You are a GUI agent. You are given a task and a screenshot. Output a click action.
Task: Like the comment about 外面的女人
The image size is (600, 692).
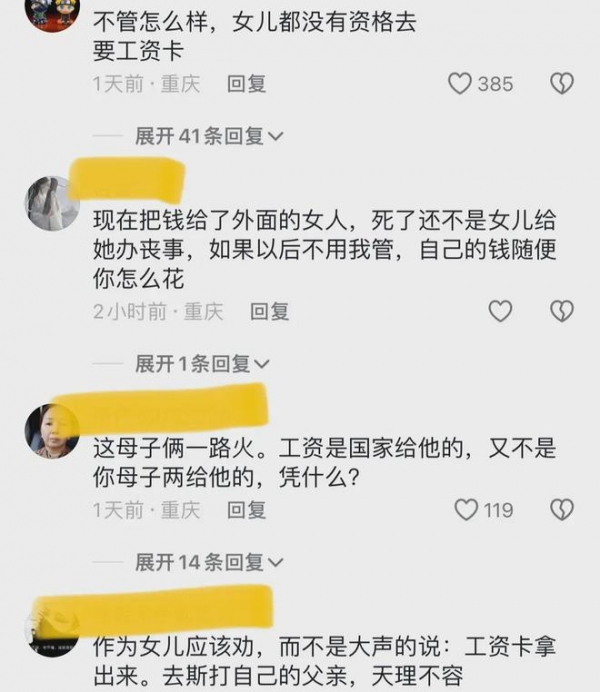click(500, 311)
